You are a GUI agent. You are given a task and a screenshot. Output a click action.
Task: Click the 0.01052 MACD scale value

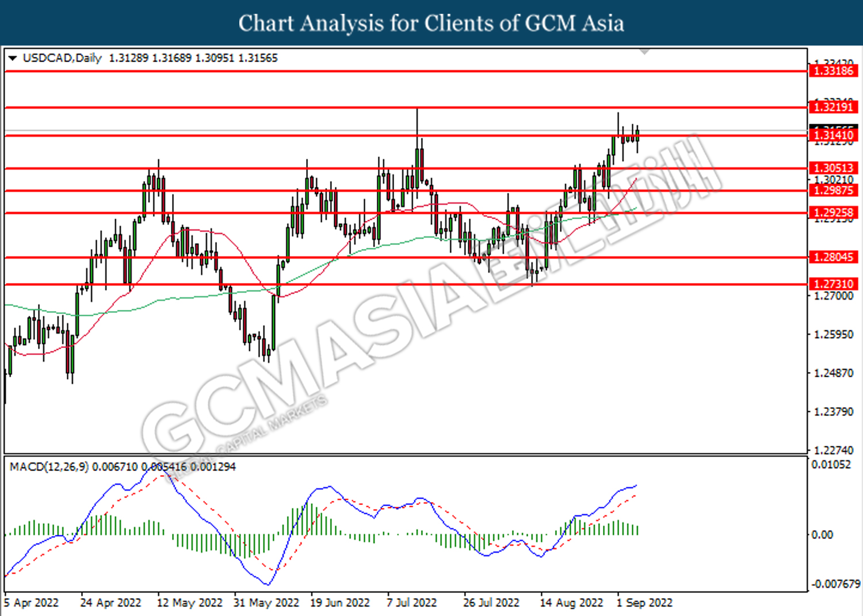(831, 465)
